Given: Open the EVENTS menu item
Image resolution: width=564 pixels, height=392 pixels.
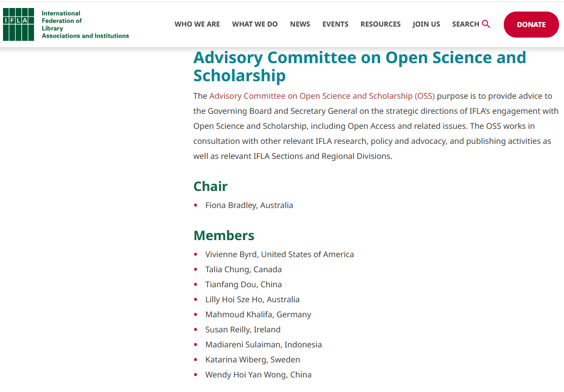Looking at the screenshot, I should click(x=335, y=24).
